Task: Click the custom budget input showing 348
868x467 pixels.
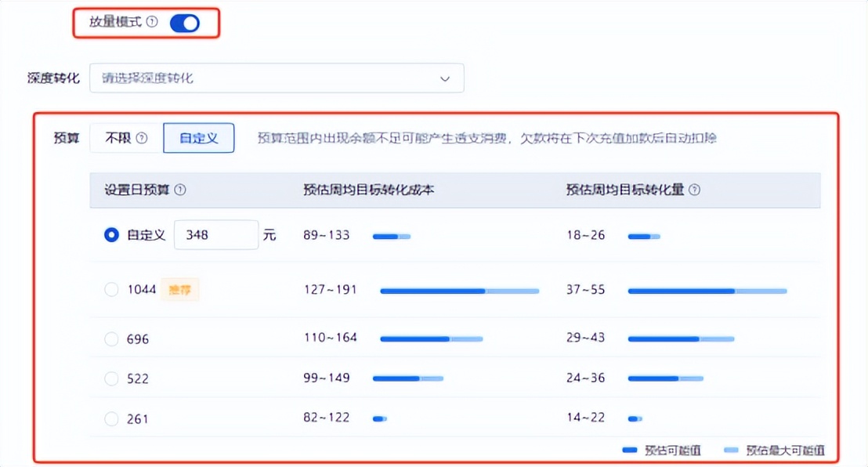Action: (215, 234)
